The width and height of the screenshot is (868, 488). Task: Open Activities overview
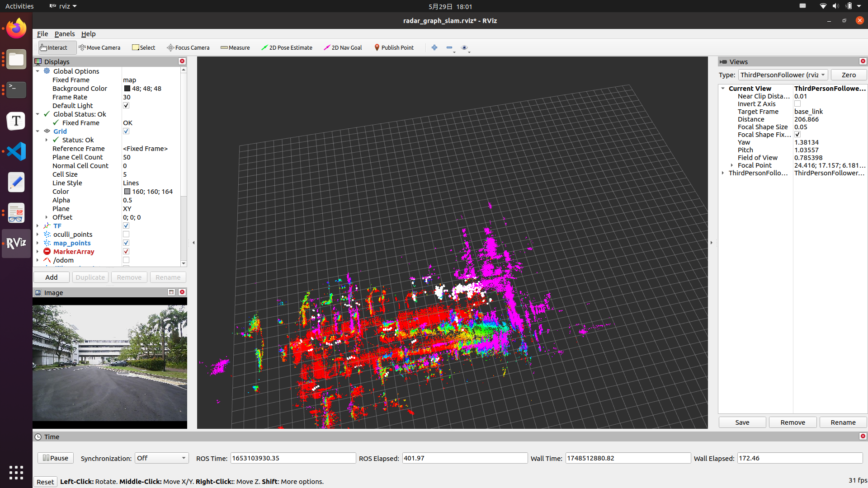coord(19,6)
